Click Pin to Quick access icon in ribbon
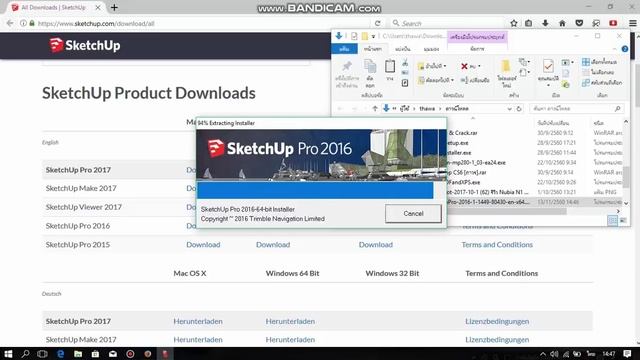This screenshot has height=360, width=640. (347, 74)
